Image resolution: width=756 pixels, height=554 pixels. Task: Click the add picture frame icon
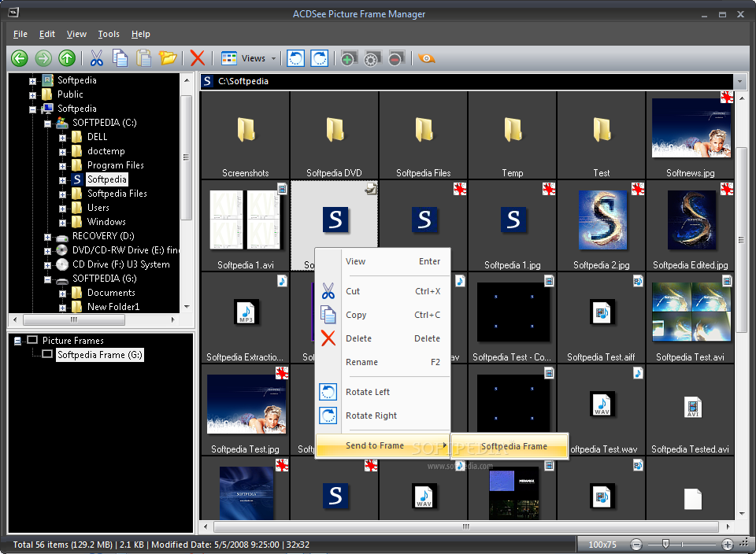tap(348, 58)
